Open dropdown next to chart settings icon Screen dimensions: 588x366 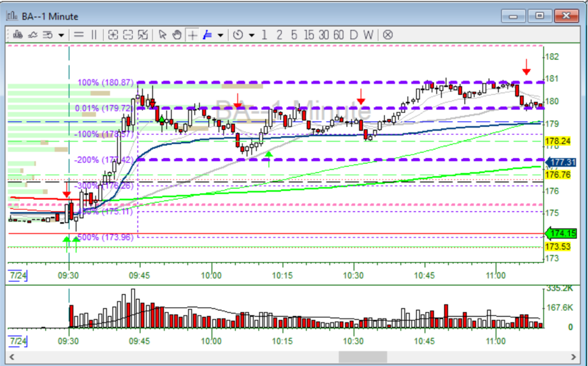click(61, 35)
